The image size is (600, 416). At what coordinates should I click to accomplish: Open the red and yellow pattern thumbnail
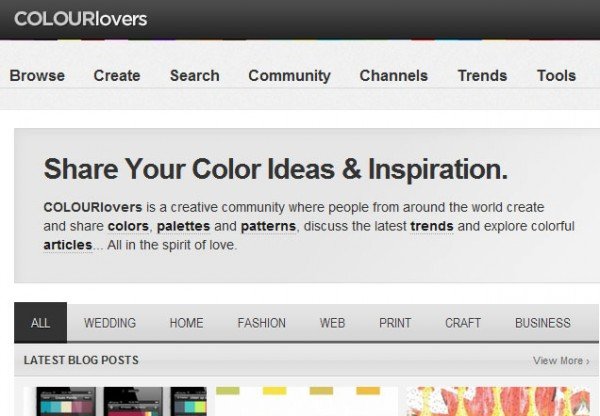click(x=498, y=401)
